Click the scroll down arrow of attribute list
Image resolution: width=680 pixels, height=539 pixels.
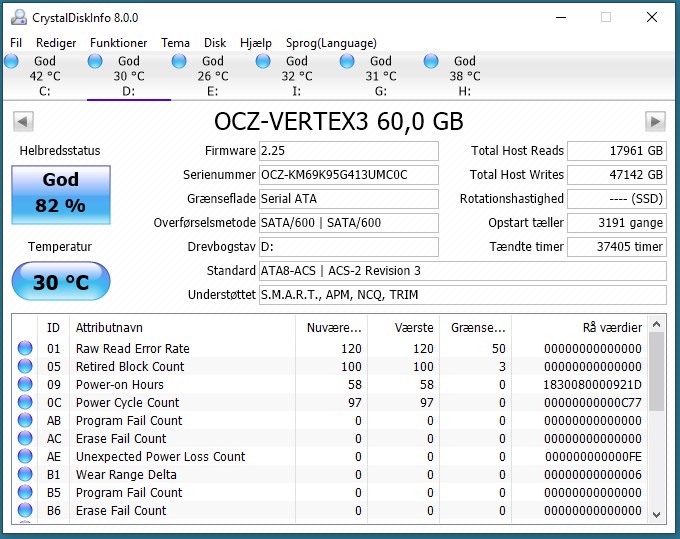click(657, 515)
